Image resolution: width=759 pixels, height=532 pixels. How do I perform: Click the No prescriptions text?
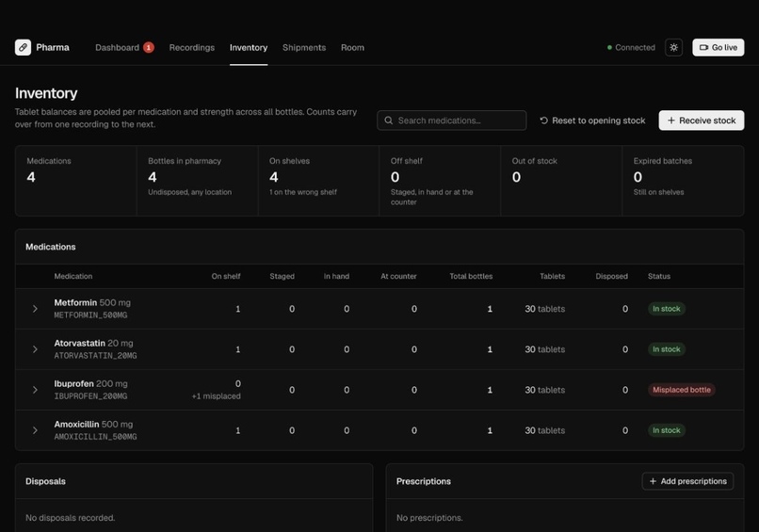click(x=429, y=518)
